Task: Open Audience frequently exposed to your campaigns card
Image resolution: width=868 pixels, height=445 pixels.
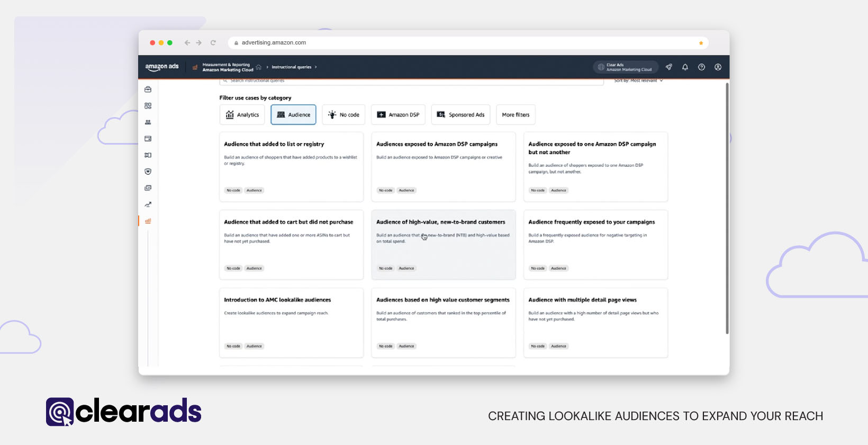Action: [x=596, y=245]
